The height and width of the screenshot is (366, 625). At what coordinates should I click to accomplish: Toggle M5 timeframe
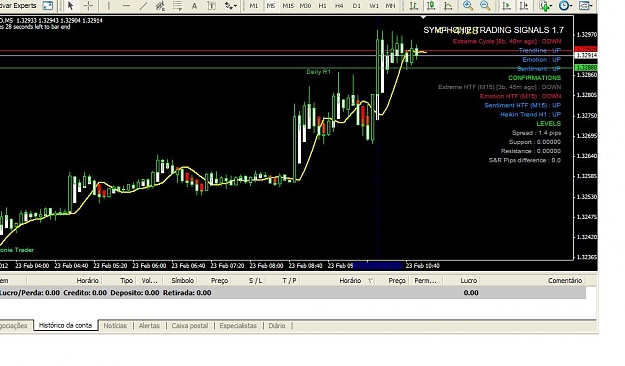click(x=271, y=6)
